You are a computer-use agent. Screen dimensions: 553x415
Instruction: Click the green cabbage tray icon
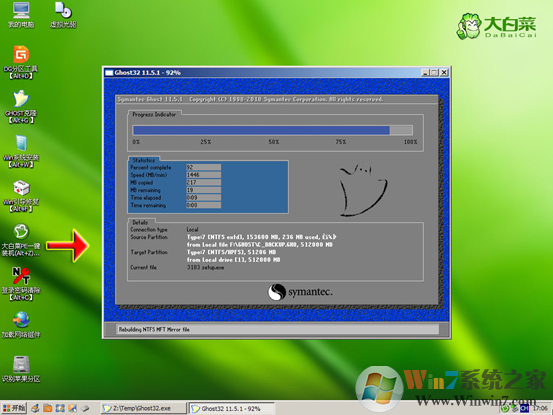coord(505,408)
